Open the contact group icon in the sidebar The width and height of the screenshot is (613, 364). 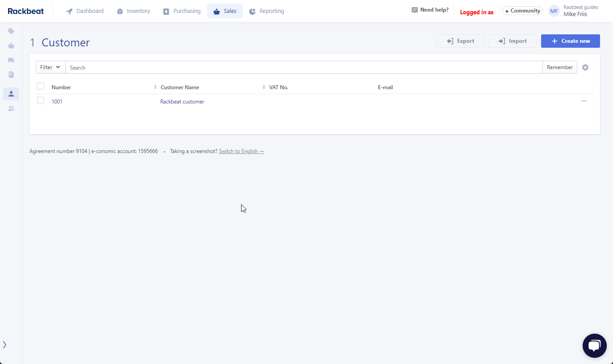pos(11,108)
